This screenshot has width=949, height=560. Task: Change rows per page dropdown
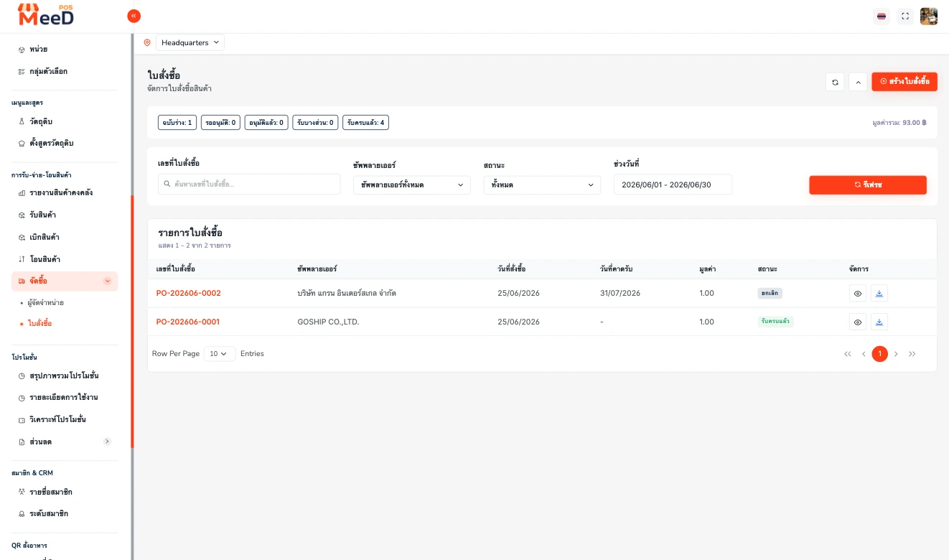point(220,353)
